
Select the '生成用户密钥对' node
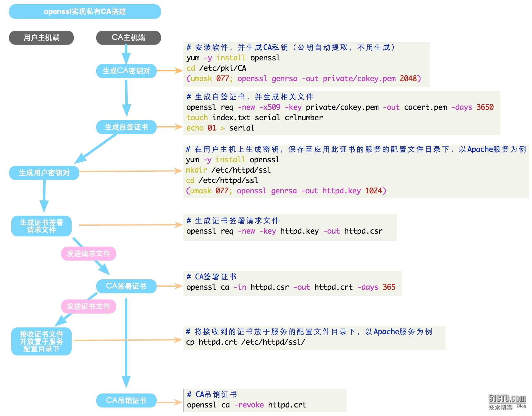pyautogui.click(x=44, y=173)
